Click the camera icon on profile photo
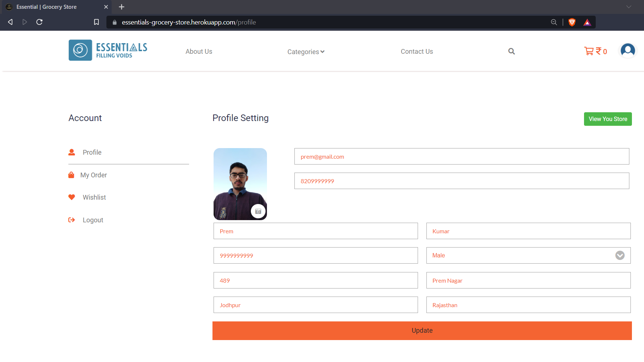Image resolution: width=644 pixels, height=362 pixels. [x=258, y=211]
